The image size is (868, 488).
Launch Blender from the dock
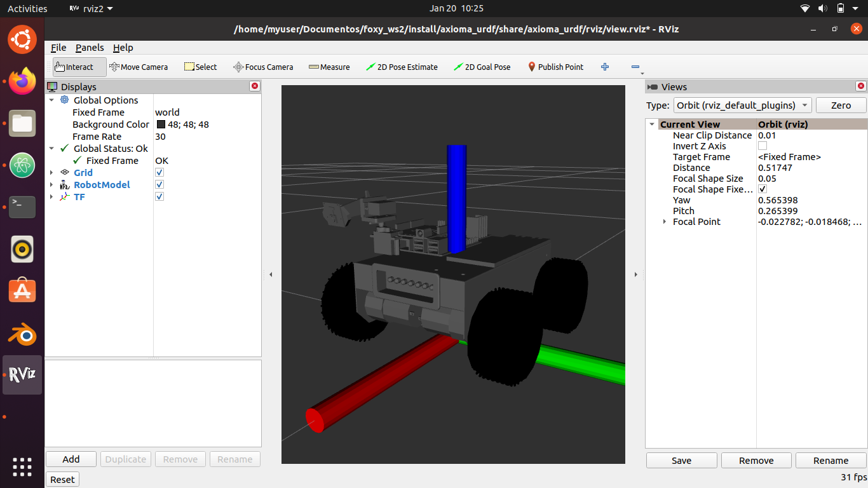(22, 333)
